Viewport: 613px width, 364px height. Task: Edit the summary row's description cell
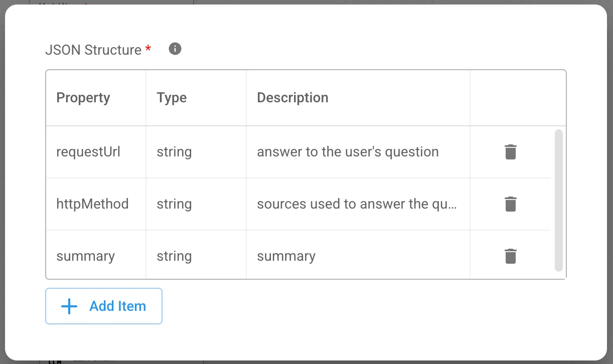pos(286,256)
